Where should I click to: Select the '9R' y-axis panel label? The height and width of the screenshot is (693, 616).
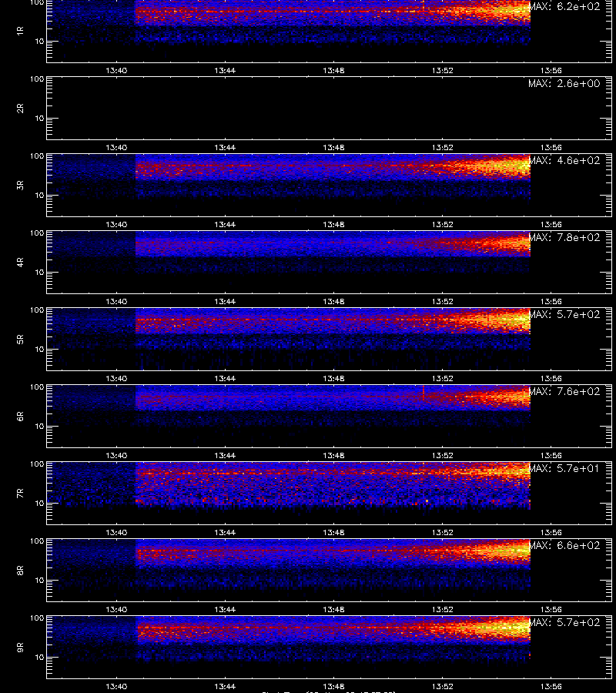(x=20, y=648)
